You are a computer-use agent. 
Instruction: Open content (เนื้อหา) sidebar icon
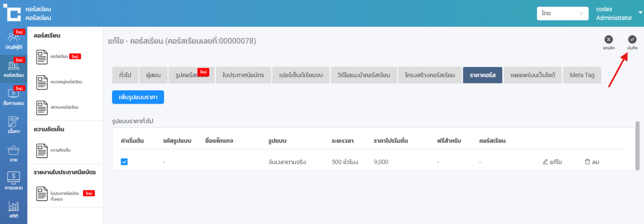[13, 124]
